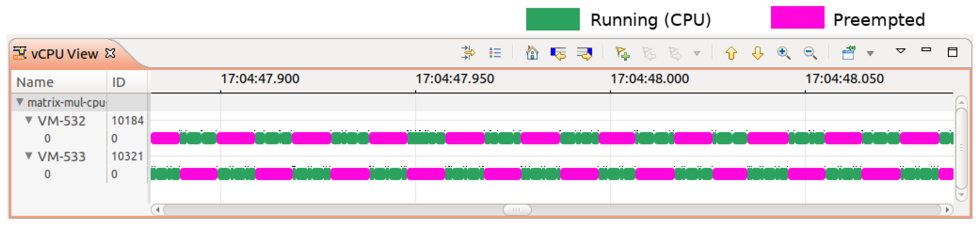Select next state change (right arrow icon)
The height and width of the screenshot is (227, 980).
pyautogui.click(x=584, y=53)
